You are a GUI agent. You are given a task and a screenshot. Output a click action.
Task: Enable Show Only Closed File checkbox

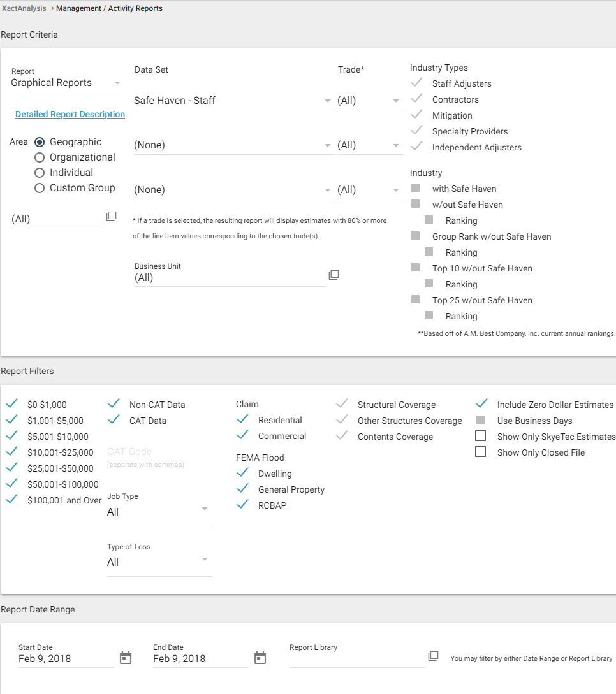coord(481,452)
